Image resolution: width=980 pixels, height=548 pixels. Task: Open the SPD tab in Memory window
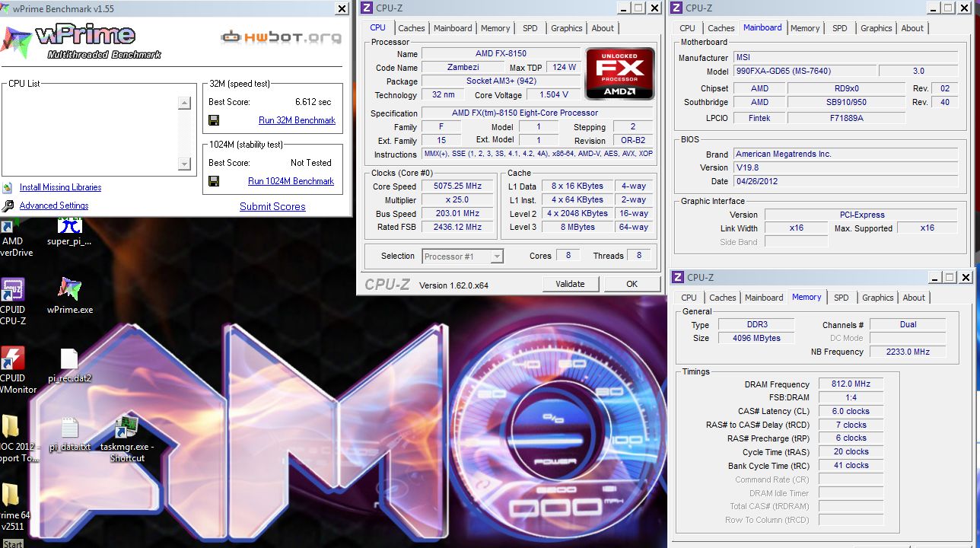click(x=841, y=298)
